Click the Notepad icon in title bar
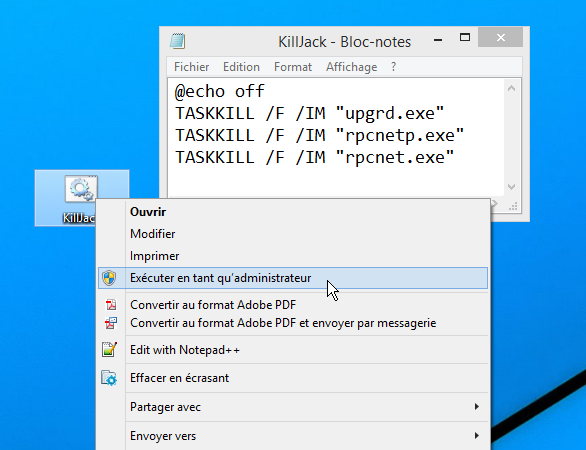 pos(178,41)
